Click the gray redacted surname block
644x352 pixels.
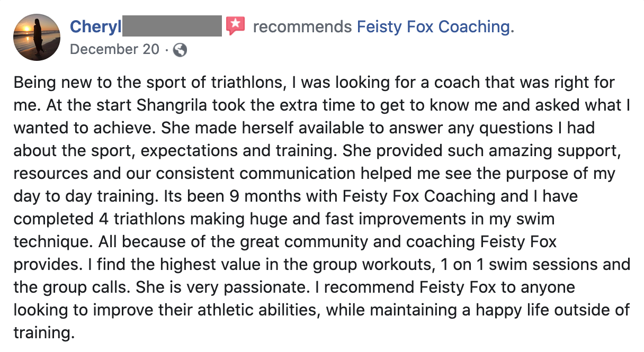(x=172, y=26)
